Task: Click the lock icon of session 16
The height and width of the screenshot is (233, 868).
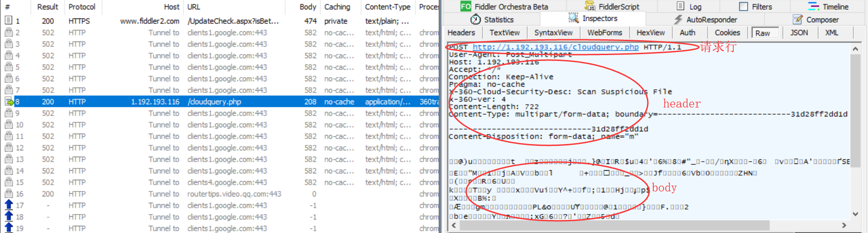Action: tap(8, 194)
